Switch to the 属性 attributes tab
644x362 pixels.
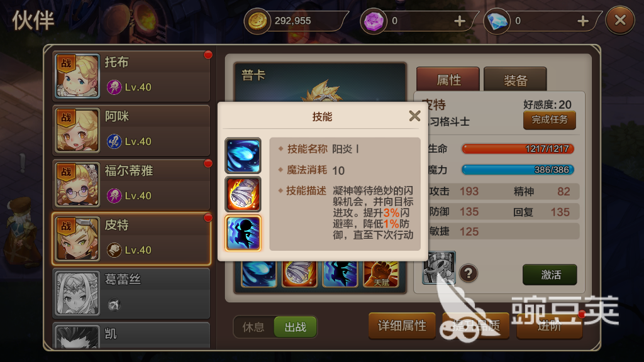point(448,79)
